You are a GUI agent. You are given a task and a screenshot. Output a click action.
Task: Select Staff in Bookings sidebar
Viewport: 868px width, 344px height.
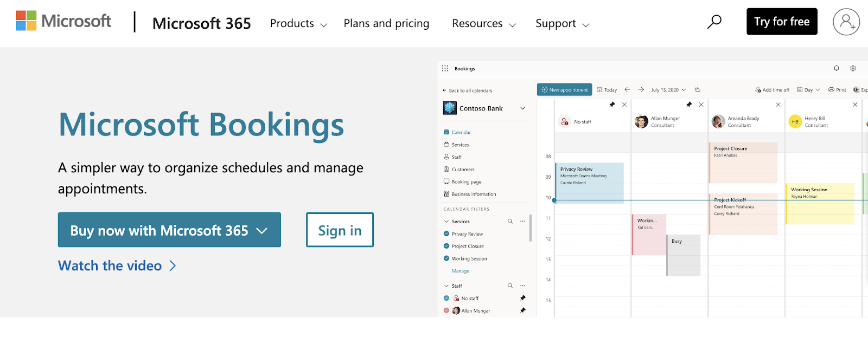[x=452, y=157]
